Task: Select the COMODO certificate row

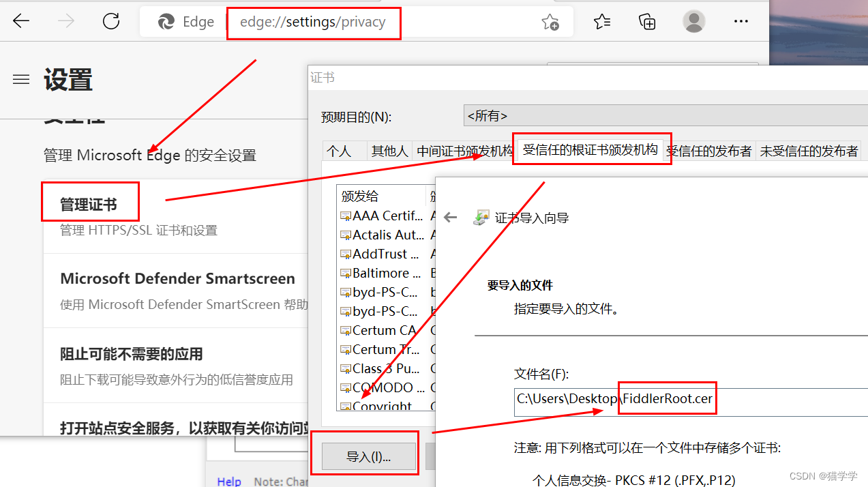Action: pyautogui.click(x=382, y=387)
